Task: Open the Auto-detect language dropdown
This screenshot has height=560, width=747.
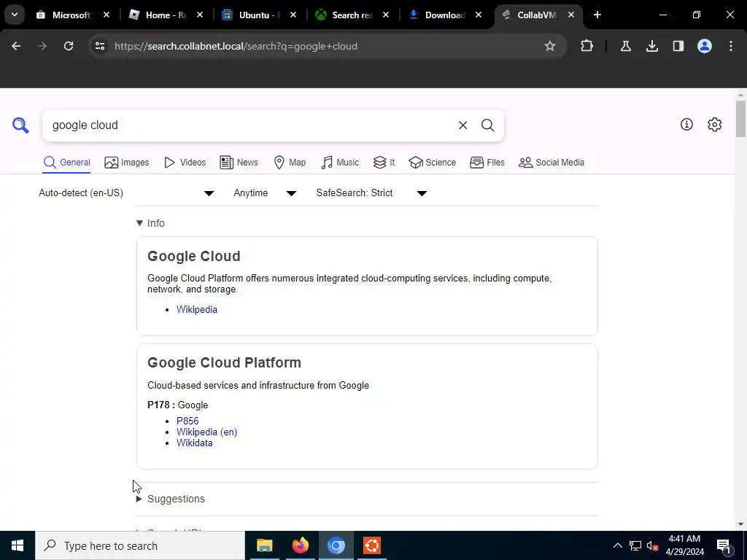Action: click(126, 192)
